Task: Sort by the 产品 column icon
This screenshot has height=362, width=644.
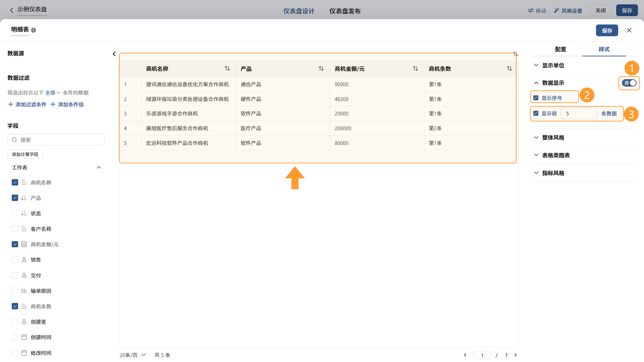Action: tap(321, 68)
